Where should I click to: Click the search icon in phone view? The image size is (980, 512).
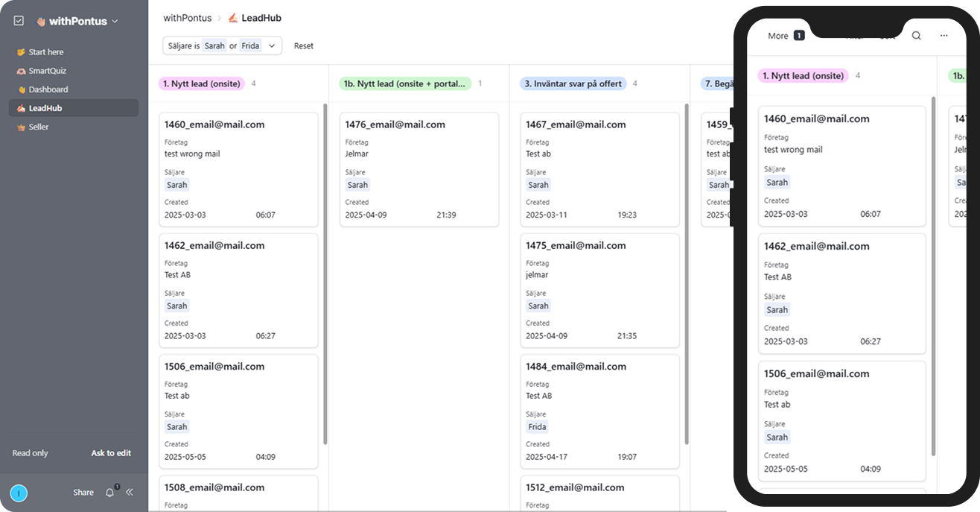[917, 36]
